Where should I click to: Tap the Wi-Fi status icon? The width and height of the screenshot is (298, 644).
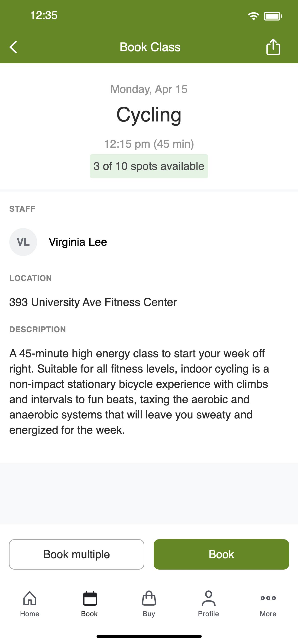[253, 16]
